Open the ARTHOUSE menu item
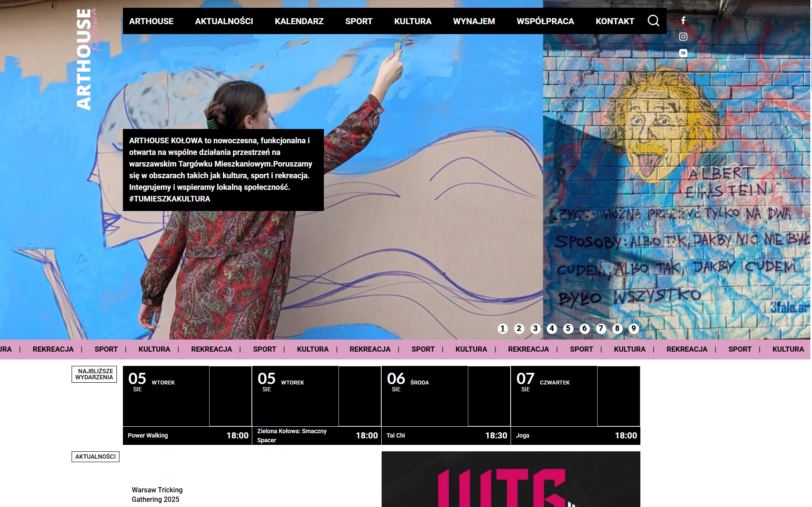This screenshot has height=507, width=812. pos(151,21)
